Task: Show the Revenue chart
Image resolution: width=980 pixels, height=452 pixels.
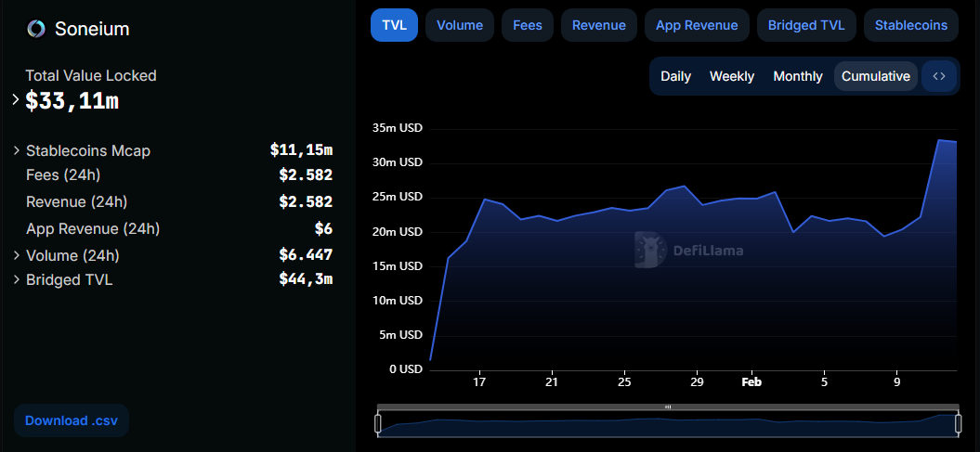Action: click(599, 26)
